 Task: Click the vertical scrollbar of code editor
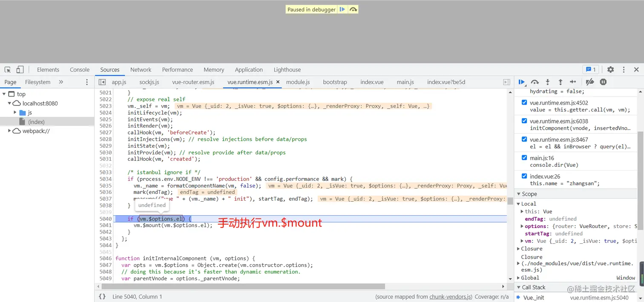point(510,201)
